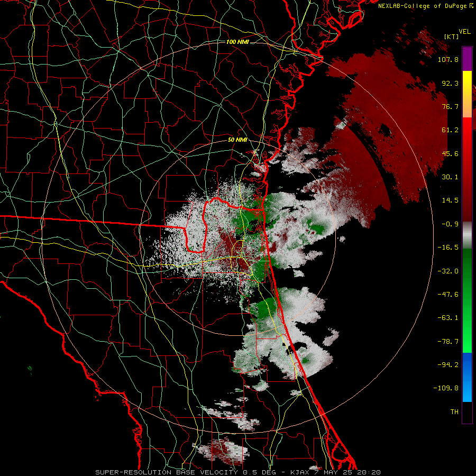Click the TH legend label
This screenshot has width=476, height=476.
coord(454,412)
